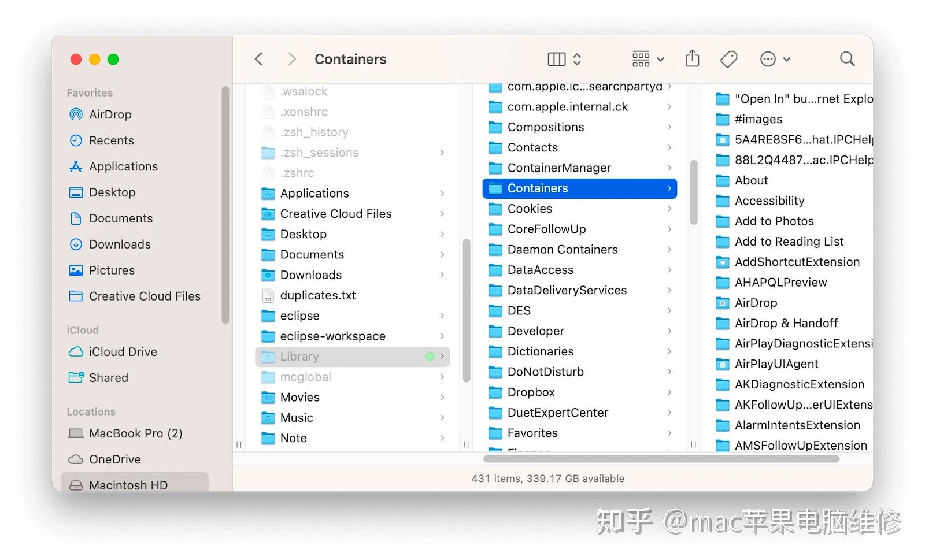Select Macintosh HD under Locations
This screenshot has width=925, height=560.
(127, 485)
